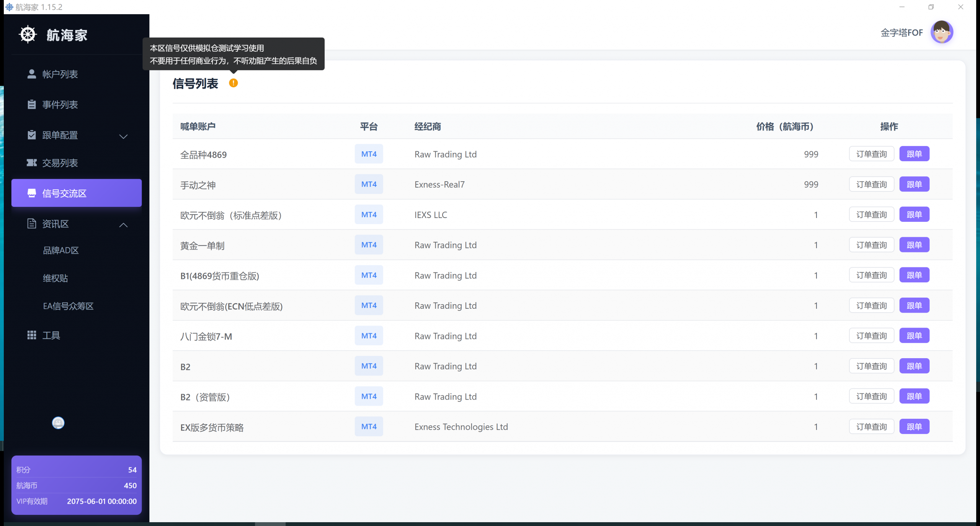Viewport: 980px width, 526px height.
Task: Click 订单查询 for 手动之神
Action: click(871, 185)
